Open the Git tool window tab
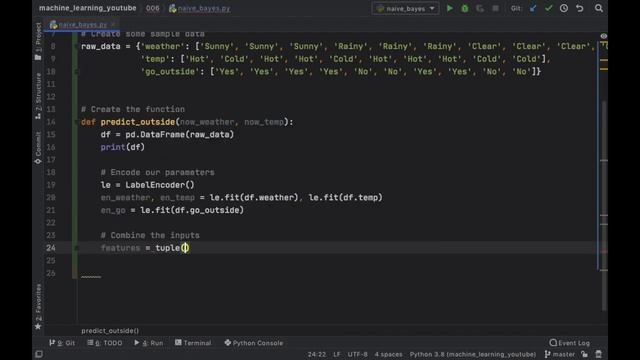640x360 pixels. point(62,343)
